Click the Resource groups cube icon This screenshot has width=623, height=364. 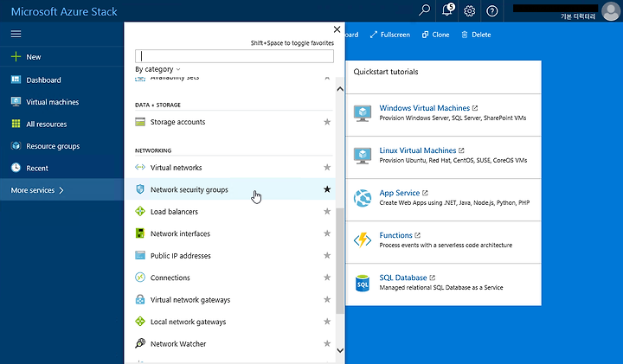tap(16, 145)
